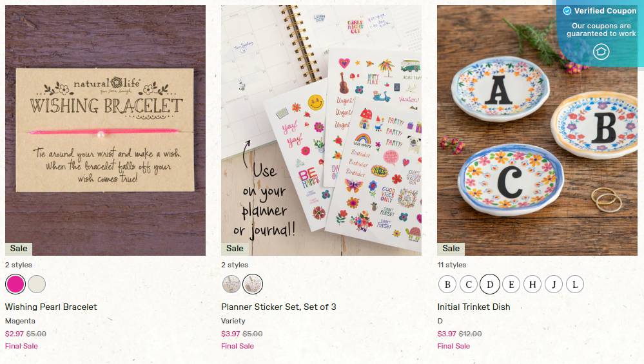
Task: Click the Sale tag on Wishing Bracelet
Action: point(19,248)
